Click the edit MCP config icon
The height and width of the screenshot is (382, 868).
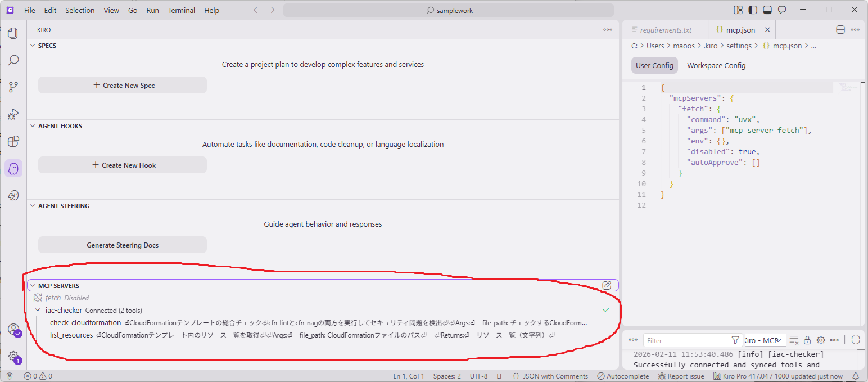coord(607,285)
